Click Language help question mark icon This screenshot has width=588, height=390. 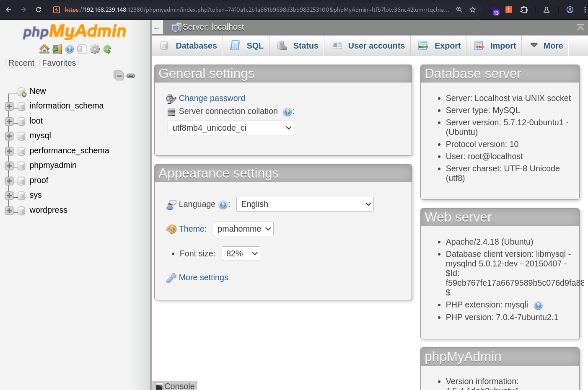[223, 205]
